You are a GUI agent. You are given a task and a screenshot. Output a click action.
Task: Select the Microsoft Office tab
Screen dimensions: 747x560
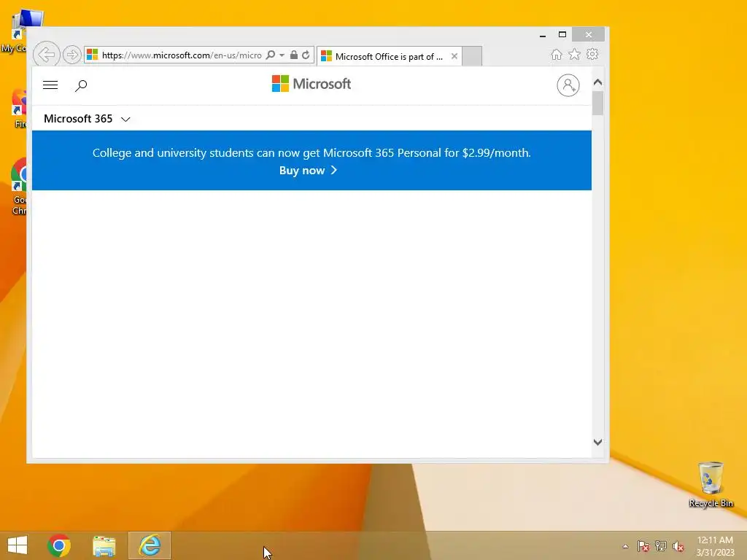[x=388, y=57]
